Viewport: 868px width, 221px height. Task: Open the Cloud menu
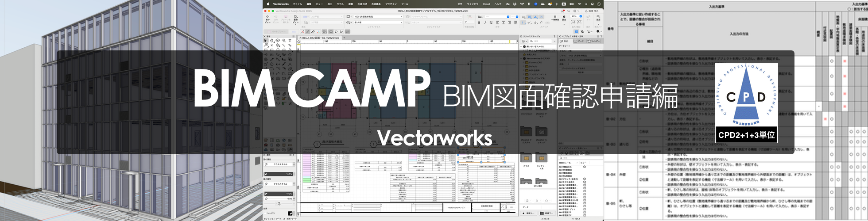tap(486, 4)
